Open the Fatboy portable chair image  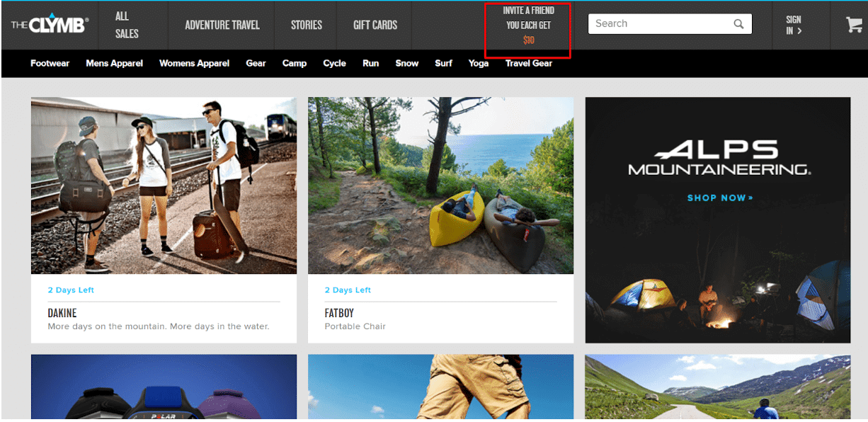pyautogui.click(x=440, y=186)
